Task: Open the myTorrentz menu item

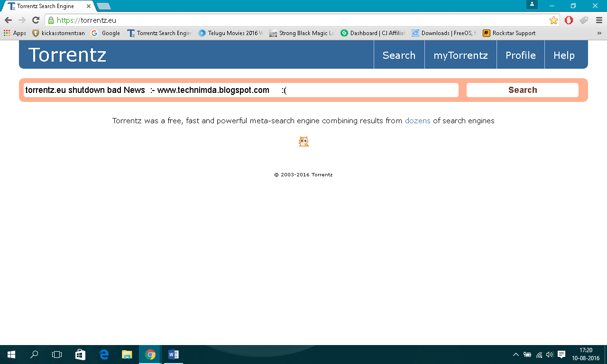Action: tap(460, 55)
